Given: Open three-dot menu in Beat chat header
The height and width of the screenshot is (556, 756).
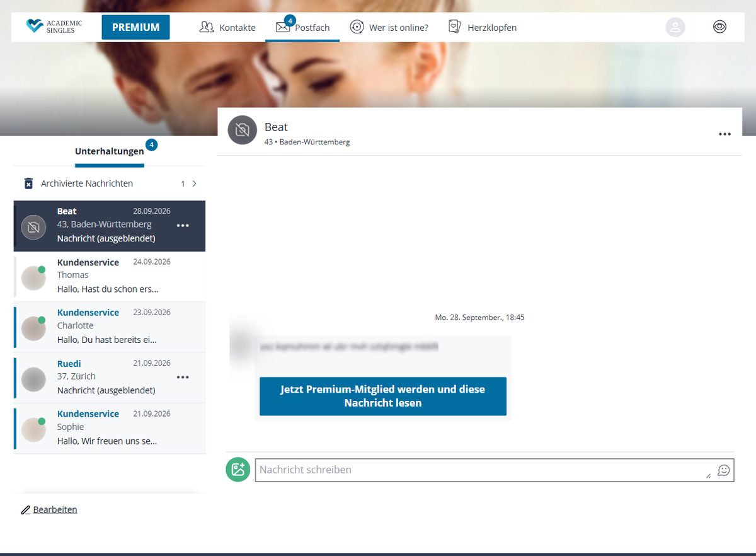Looking at the screenshot, I should coord(724,134).
